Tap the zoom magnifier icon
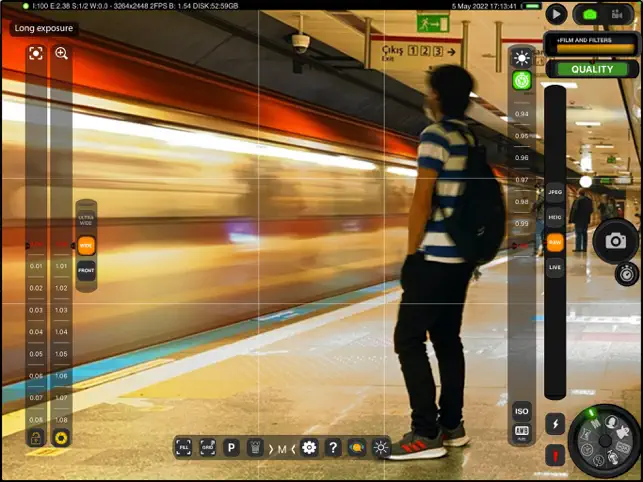The width and height of the screenshot is (643, 482). pos(61,53)
